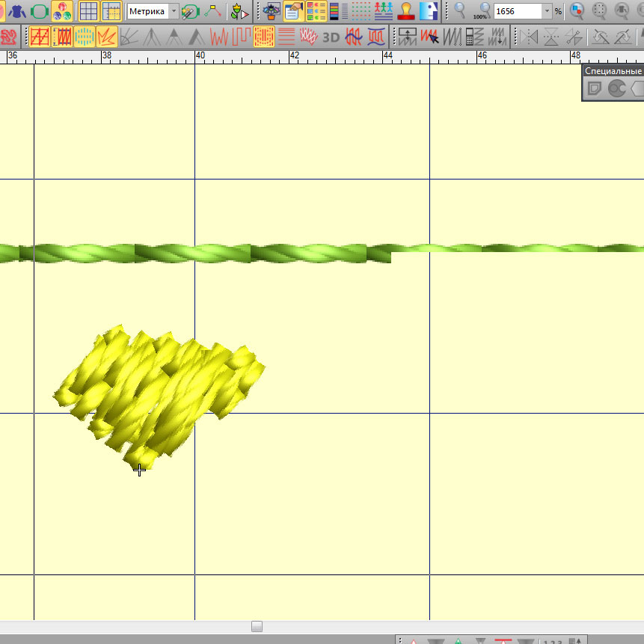
Task: Click the horizontal scrollbar thumb
Action: [x=257, y=626]
